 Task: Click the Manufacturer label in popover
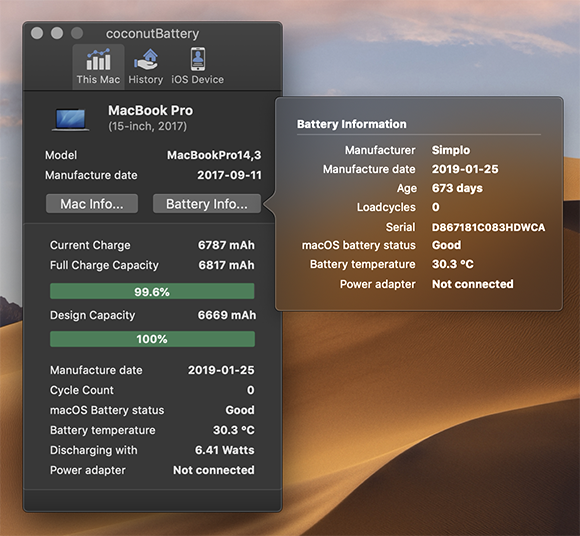pyautogui.click(x=380, y=150)
